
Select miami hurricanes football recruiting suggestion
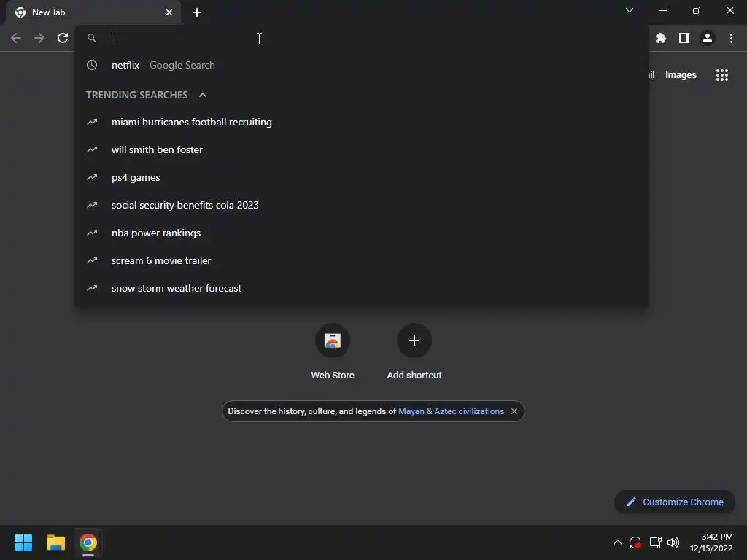(x=362, y=122)
